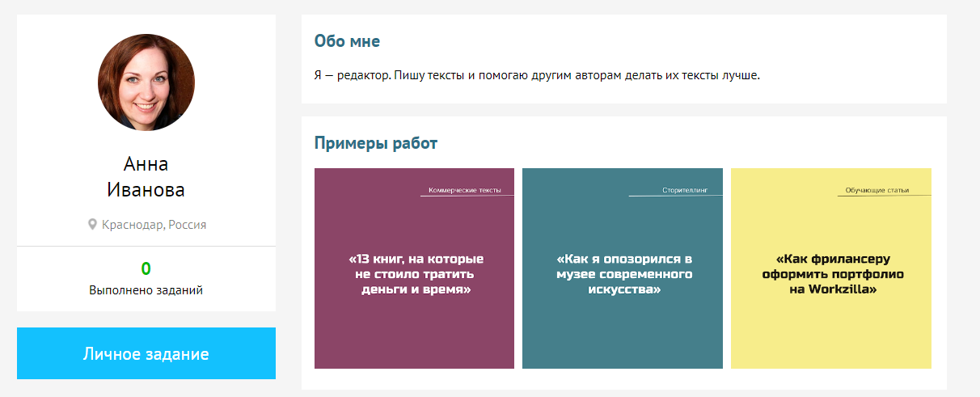Click the Обучающие статьи category label

click(877, 191)
